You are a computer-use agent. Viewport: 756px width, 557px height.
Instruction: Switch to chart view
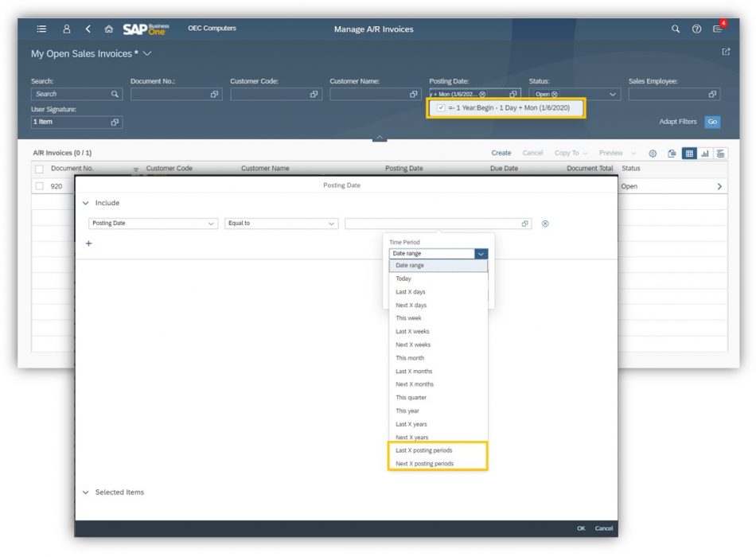point(705,154)
